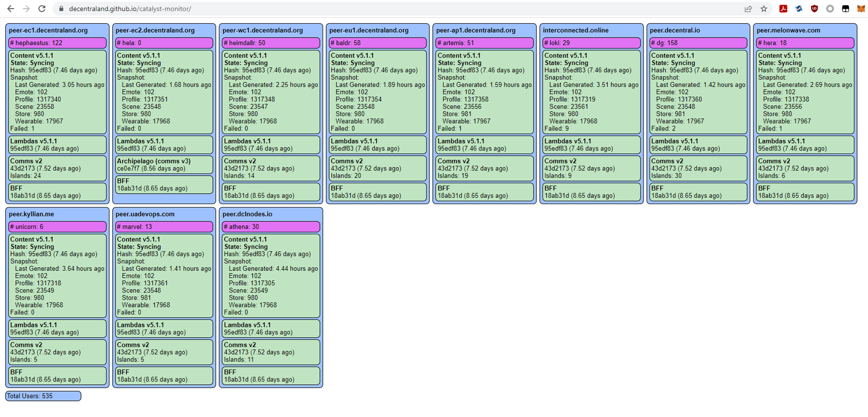Viewport: 868px width, 417px height.
Task: Select the '# dg: 158' user count
Action: click(698, 43)
